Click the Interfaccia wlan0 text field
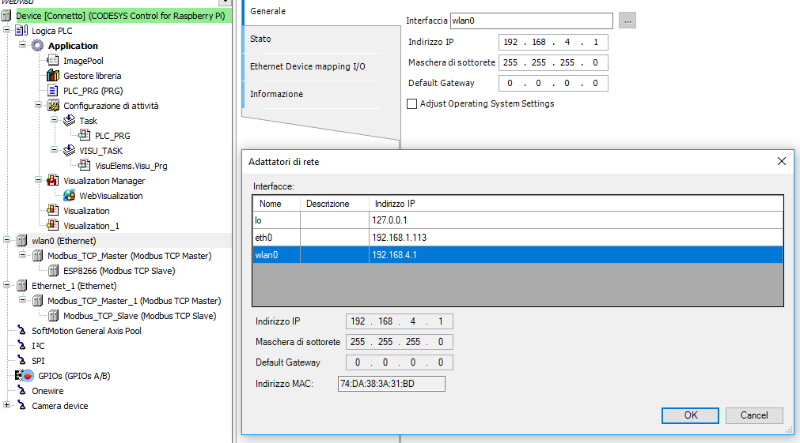This screenshot has width=800, height=443. coord(531,21)
